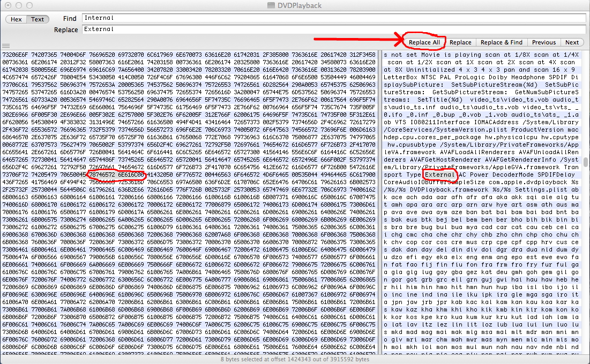Image resolution: width=590 pixels, height=364 pixels.
Task: Click the plain Replace button
Action: click(x=460, y=42)
